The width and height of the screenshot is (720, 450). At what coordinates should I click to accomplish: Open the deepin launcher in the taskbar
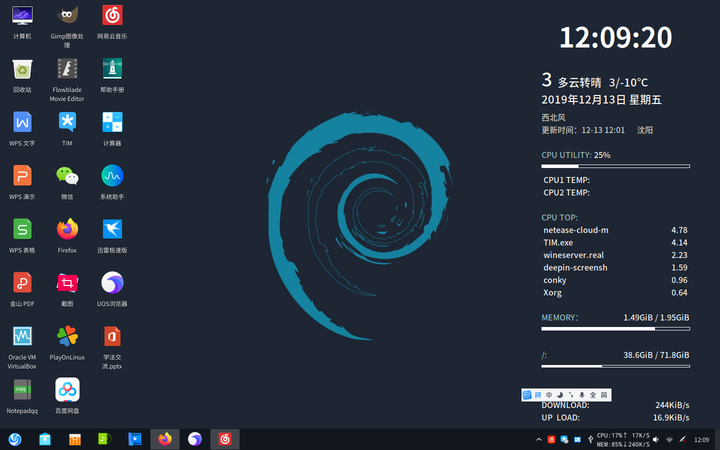(x=15, y=439)
